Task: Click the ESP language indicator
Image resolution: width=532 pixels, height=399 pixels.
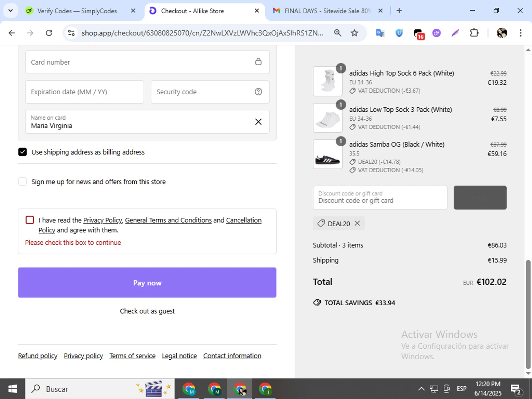Action: pyautogui.click(x=461, y=389)
